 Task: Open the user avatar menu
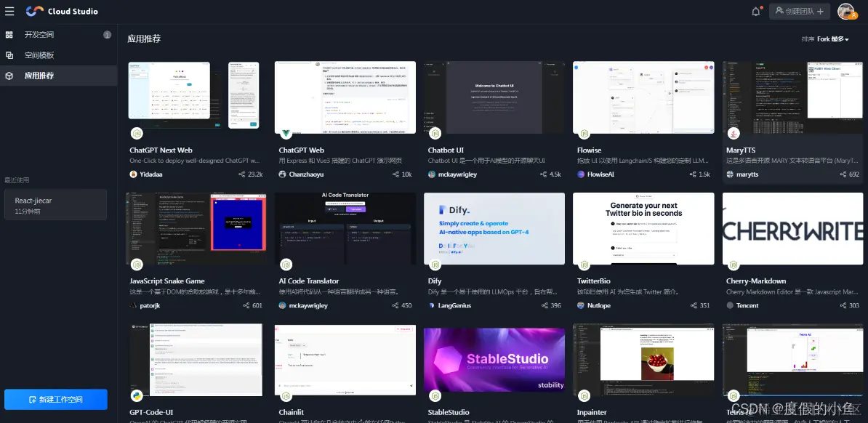click(846, 11)
